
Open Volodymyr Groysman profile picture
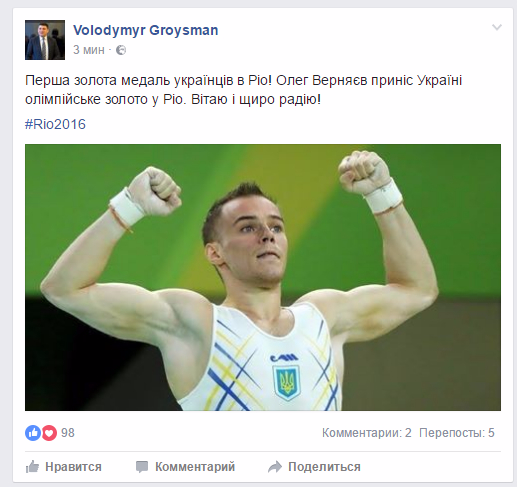pos(45,40)
